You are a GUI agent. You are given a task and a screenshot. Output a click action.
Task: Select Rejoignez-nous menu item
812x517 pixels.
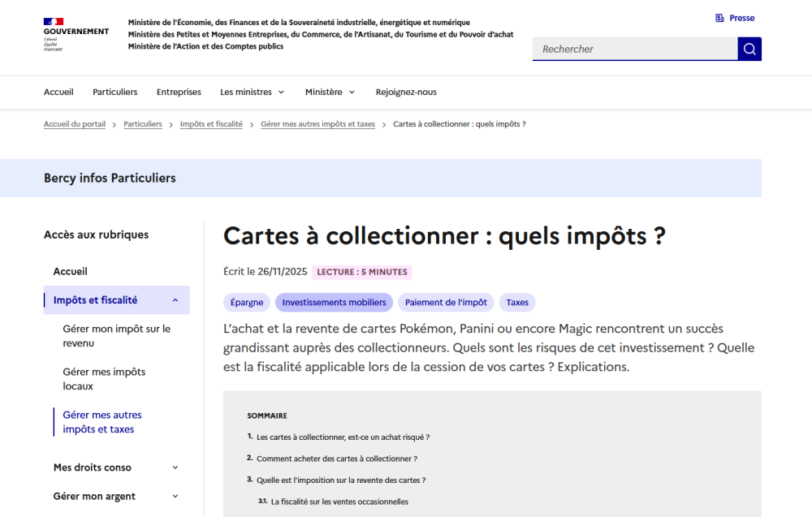coord(406,93)
